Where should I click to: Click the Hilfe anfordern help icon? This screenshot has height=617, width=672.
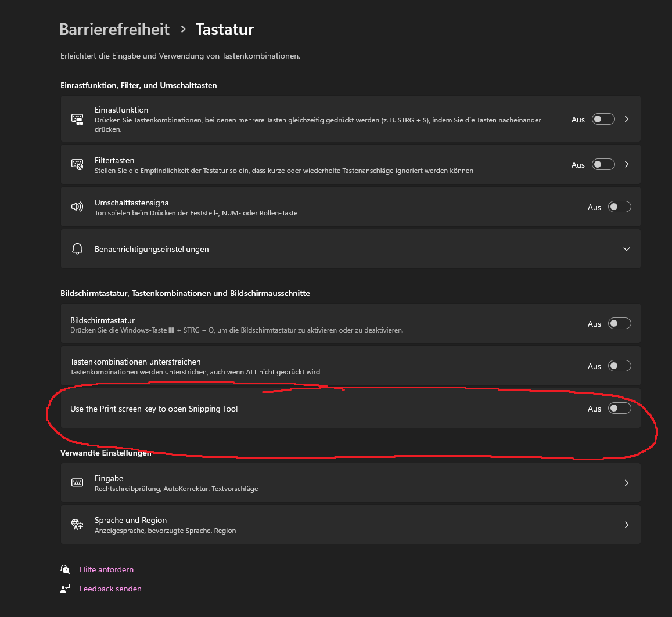point(66,569)
